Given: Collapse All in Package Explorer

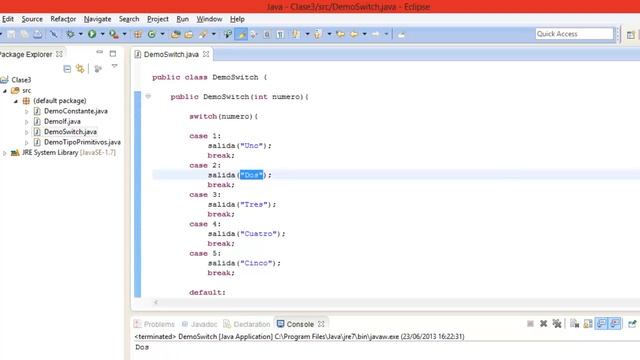Looking at the screenshot, I should pyautogui.click(x=67, y=69).
